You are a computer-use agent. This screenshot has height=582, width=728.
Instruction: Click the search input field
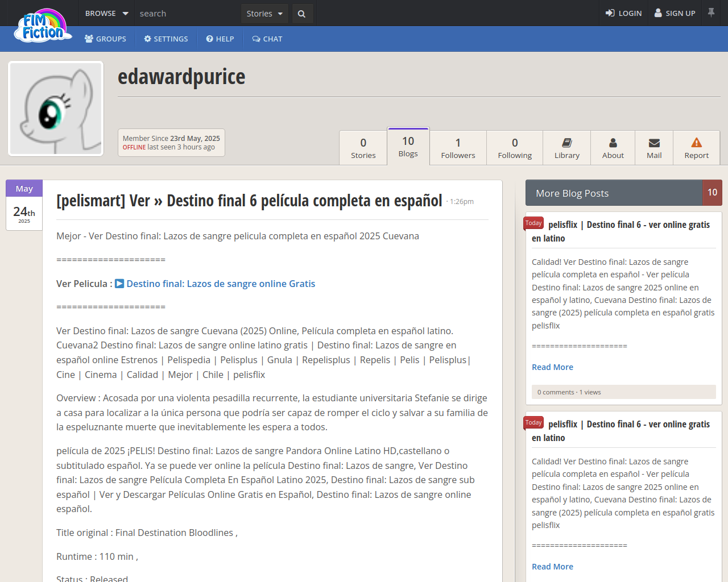pyautogui.click(x=188, y=13)
